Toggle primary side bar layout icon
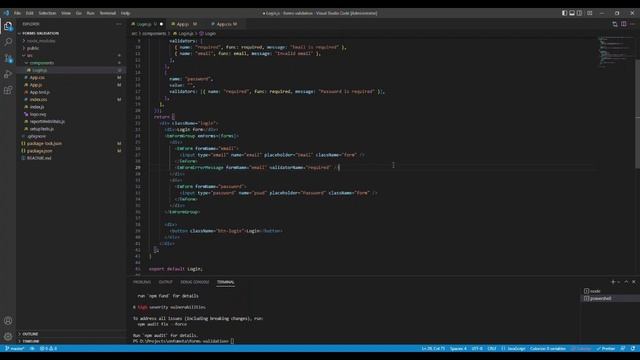The image size is (640, 360). [564, 13]
